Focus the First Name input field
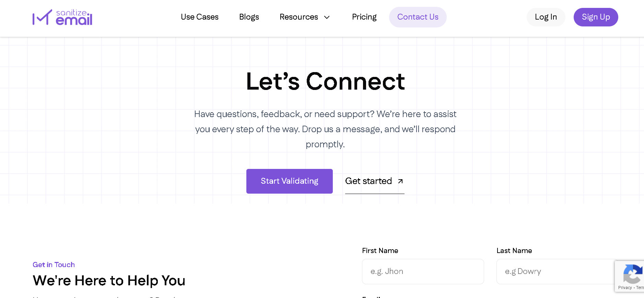 click(x=423, y=272)
